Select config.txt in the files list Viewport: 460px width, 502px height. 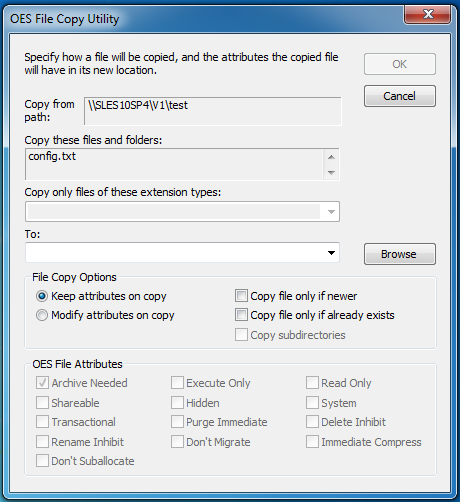[52, 156]
